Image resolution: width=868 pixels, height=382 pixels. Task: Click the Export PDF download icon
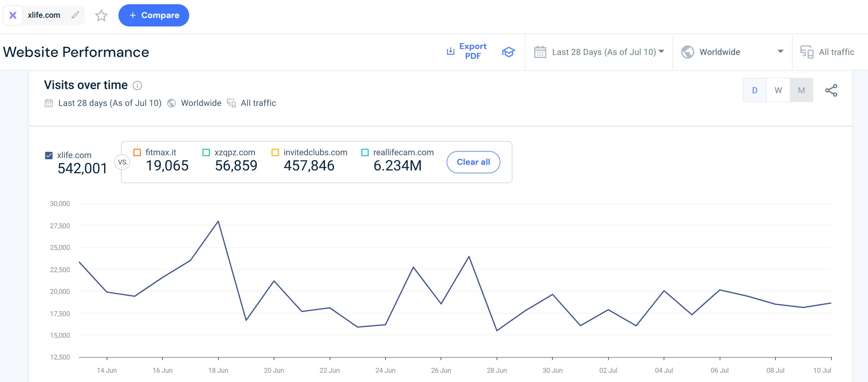(451, 51)
